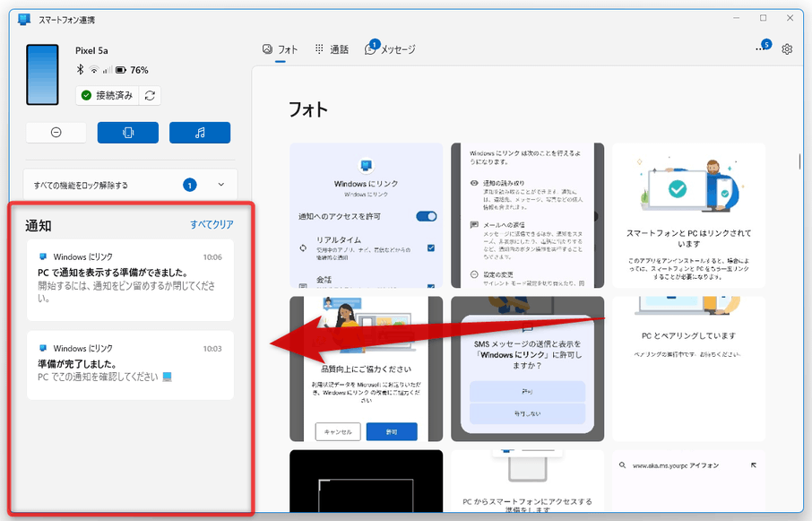Click the フォト page heading
The height and width of the screenshot is (521, 812).
coord(308,109)
